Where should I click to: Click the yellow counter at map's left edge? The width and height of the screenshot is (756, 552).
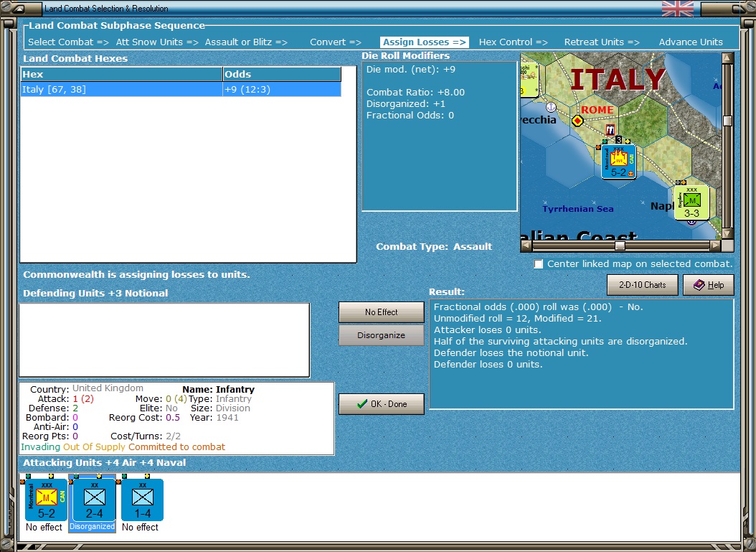click(x=529, y=80)
